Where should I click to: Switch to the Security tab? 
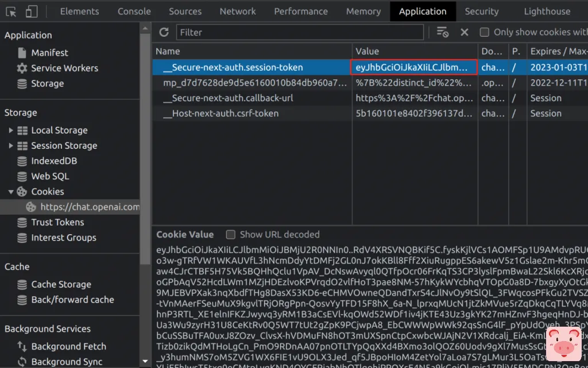(x=482, y=11)
